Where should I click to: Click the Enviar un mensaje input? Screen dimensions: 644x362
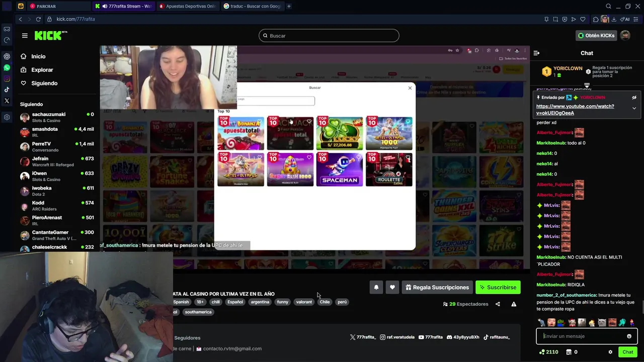[581, 336]
